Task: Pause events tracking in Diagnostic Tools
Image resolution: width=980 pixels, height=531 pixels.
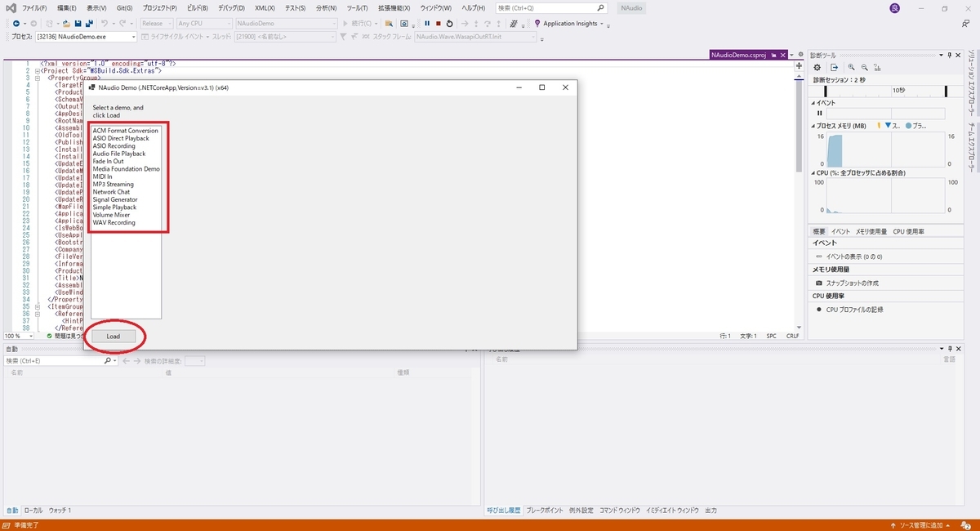Action: tap(819, 114)
